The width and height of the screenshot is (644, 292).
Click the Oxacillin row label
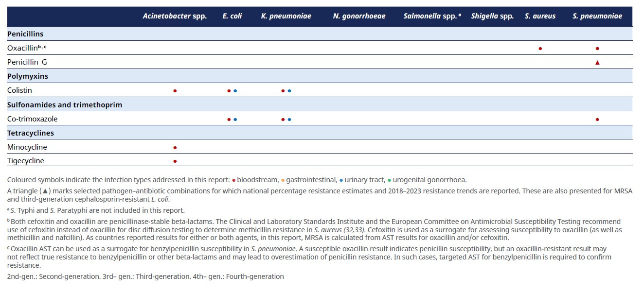point(22,48)
